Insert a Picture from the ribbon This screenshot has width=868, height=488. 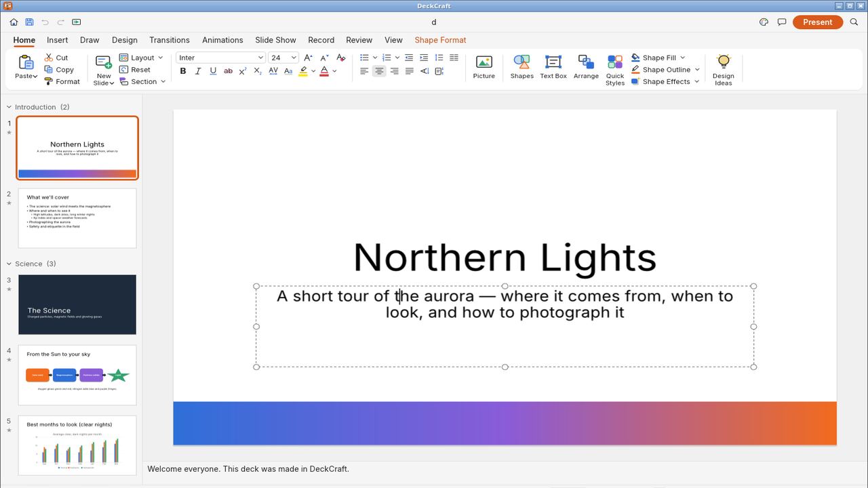[x=484, y=67]
